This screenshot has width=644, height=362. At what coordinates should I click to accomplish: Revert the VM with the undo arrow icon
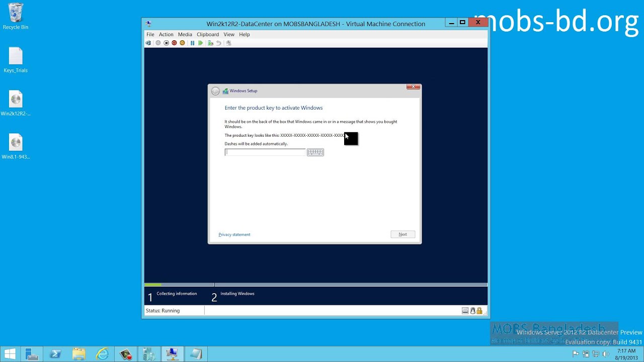218,43
